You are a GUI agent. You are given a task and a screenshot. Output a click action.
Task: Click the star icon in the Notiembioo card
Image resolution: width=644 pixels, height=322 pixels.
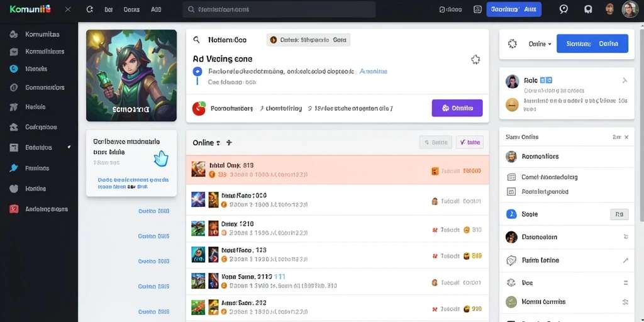click(x=475, y=60)
